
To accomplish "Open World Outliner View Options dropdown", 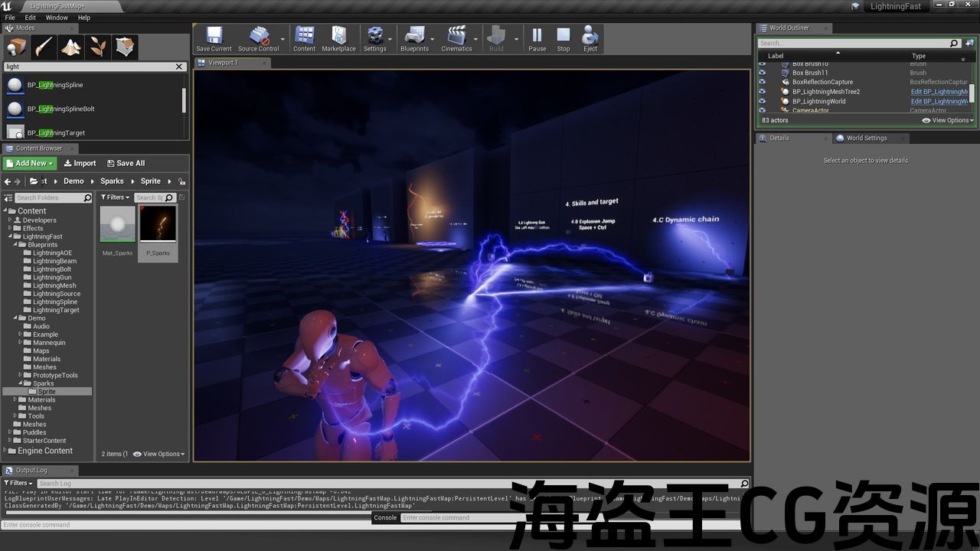I will (x=948, y=120).
